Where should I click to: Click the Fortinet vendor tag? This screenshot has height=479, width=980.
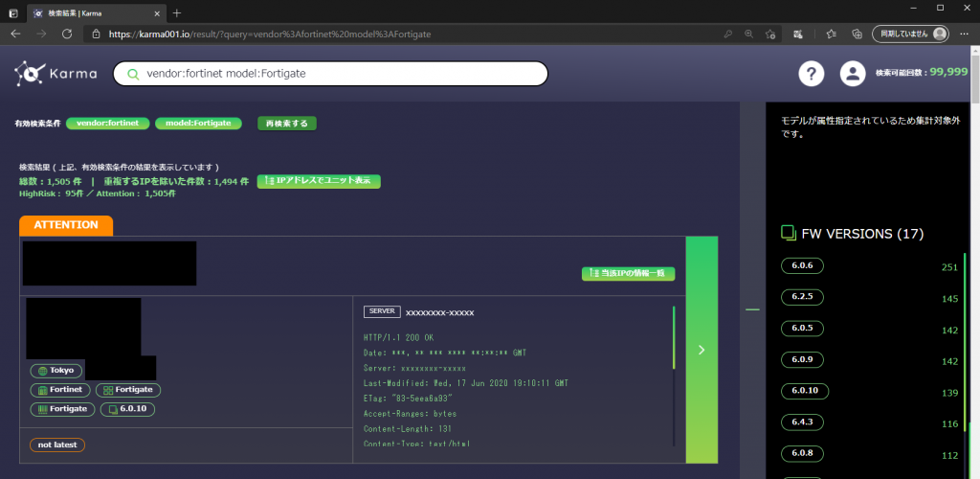click(60, 390)
